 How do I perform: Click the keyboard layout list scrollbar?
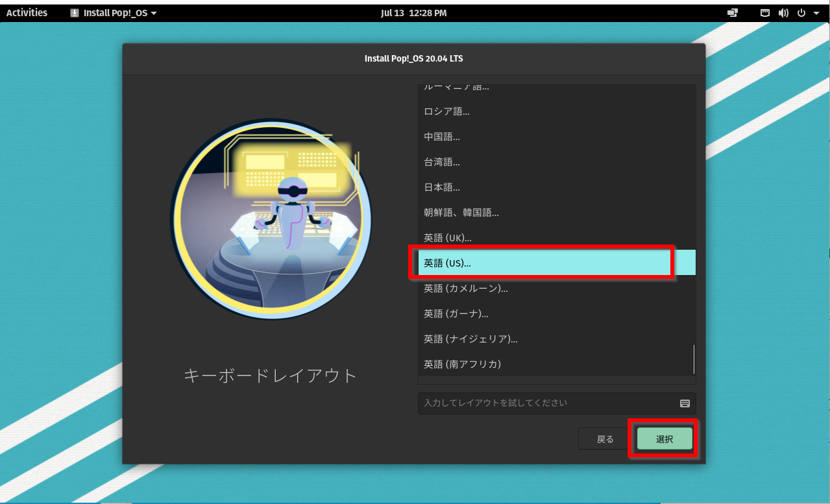click(694, 359)
